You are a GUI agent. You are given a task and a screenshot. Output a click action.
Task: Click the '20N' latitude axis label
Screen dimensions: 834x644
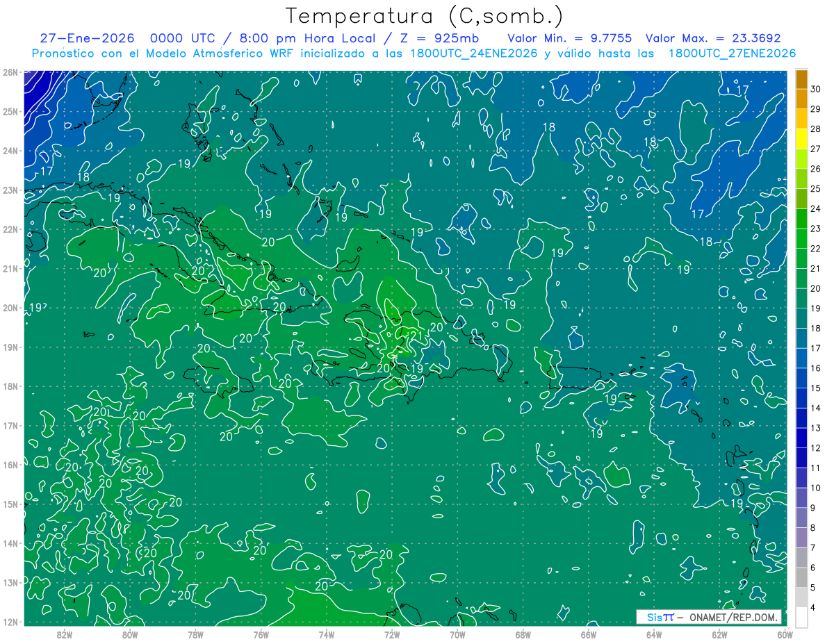[10, 308]
